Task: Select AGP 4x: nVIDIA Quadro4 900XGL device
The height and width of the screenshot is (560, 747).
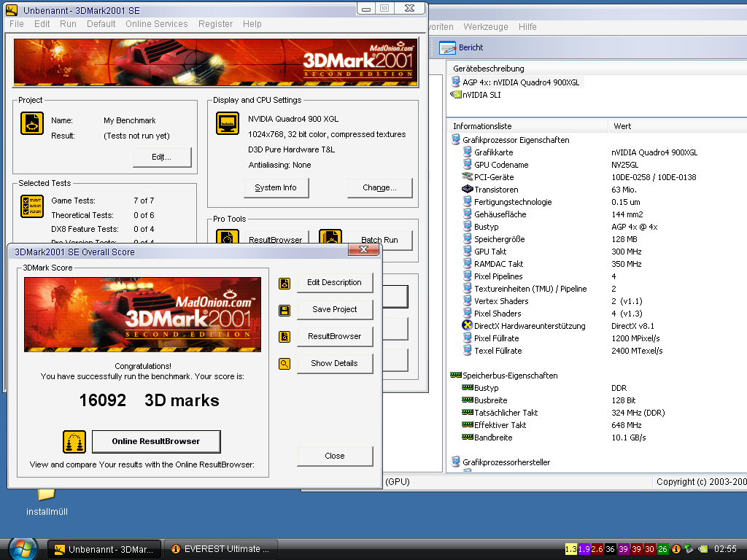Action: tap(516, 82)
